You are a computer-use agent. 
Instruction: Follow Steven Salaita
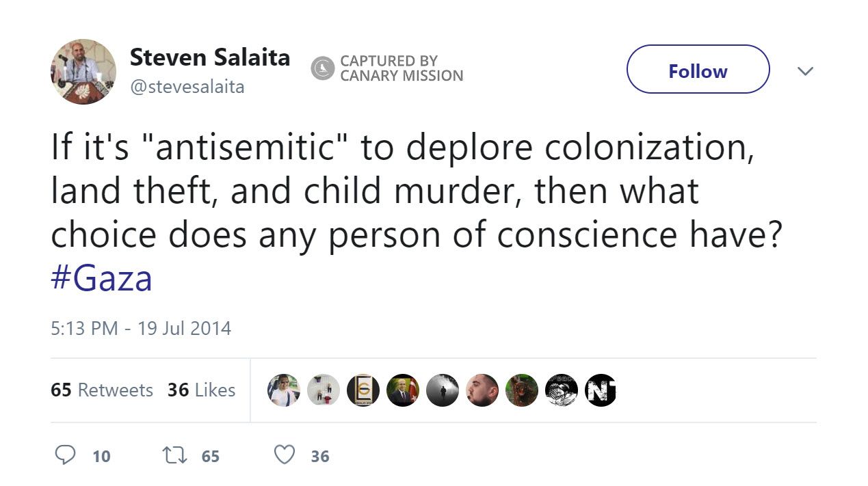[698, 70]
